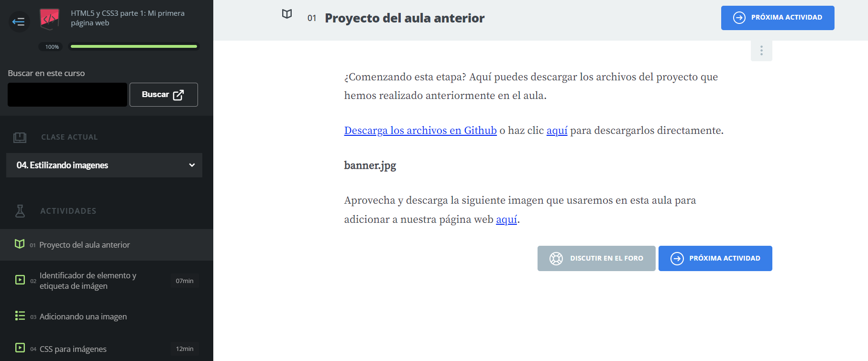Open course title HTML5 y CSS3 parte 1
Screen dimensions: 868x361
[x=128, y=18]
